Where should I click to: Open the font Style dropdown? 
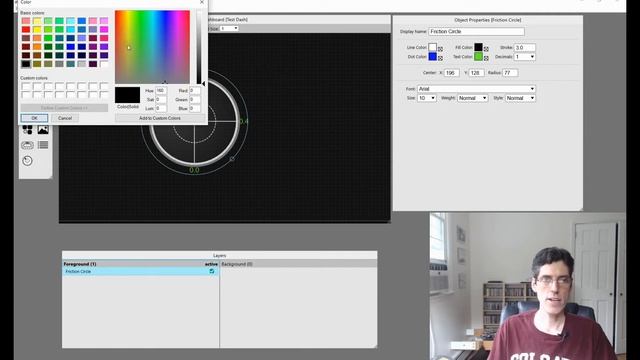[x=520, y=98]
